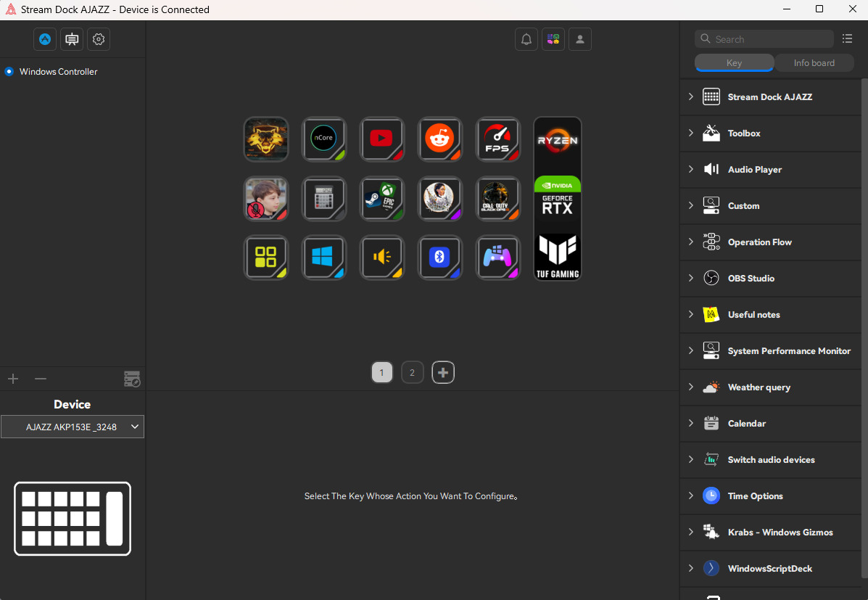Screen dimensions: 868x600
Task: Click the scene edit icon beside minus
Action: pos(132,379)
